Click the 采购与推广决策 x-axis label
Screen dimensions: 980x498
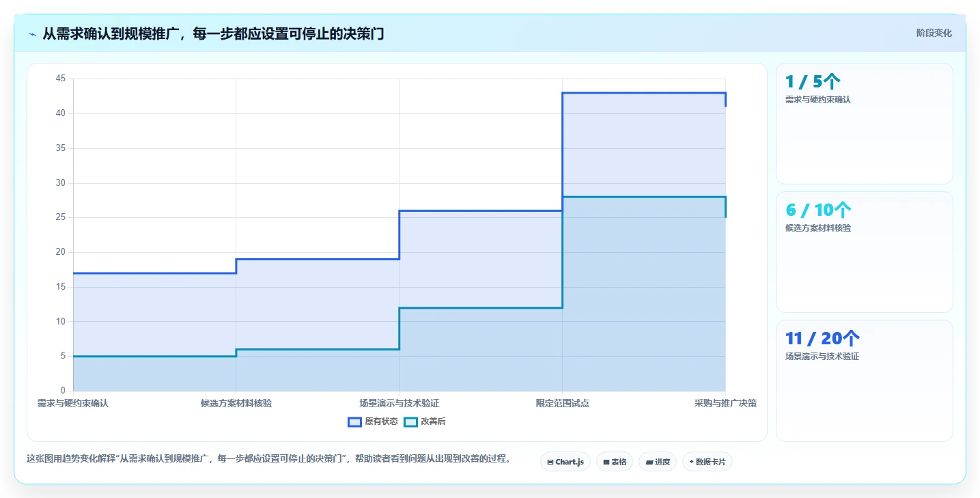[725, 403]
